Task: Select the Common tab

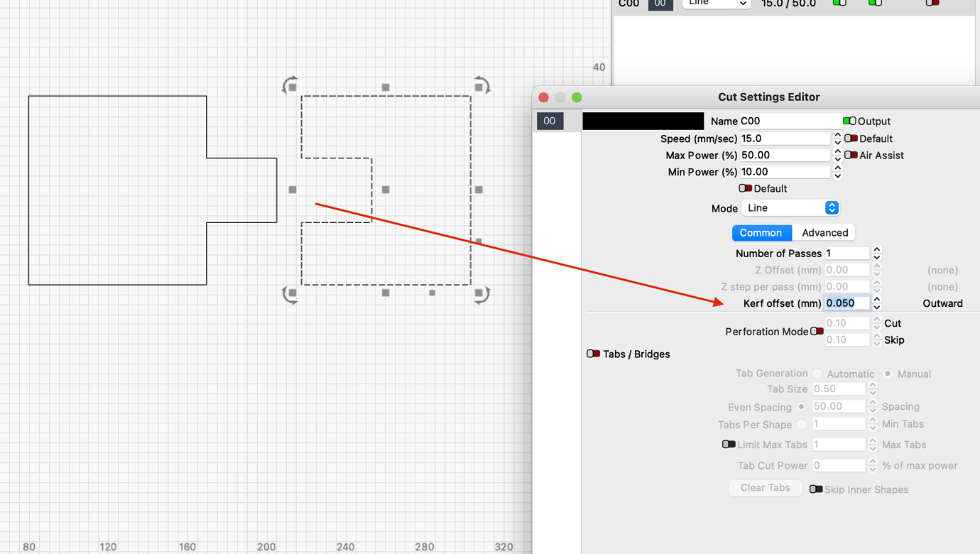Action: coord(762,232)
